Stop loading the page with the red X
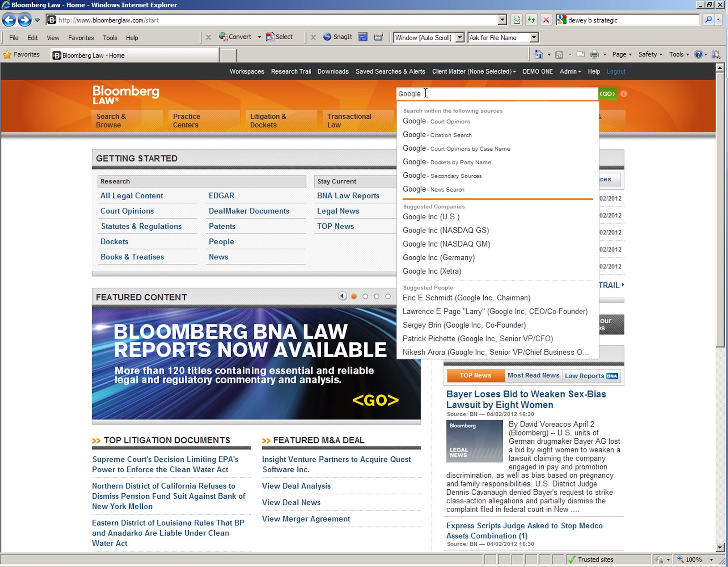Screen dimensions: 728x567 546,20
